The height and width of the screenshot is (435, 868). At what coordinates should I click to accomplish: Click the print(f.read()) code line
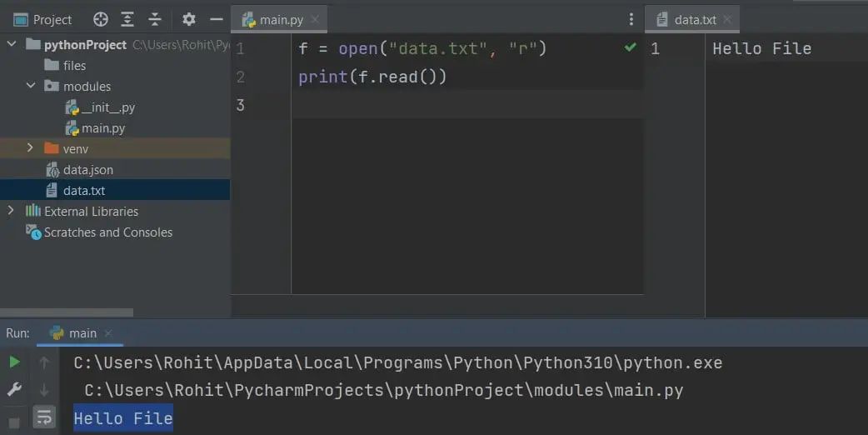(x=372, y=77)
